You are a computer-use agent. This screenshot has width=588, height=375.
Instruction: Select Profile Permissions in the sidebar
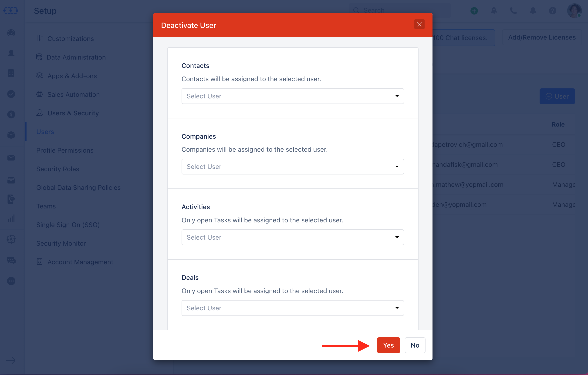point(65,150)
